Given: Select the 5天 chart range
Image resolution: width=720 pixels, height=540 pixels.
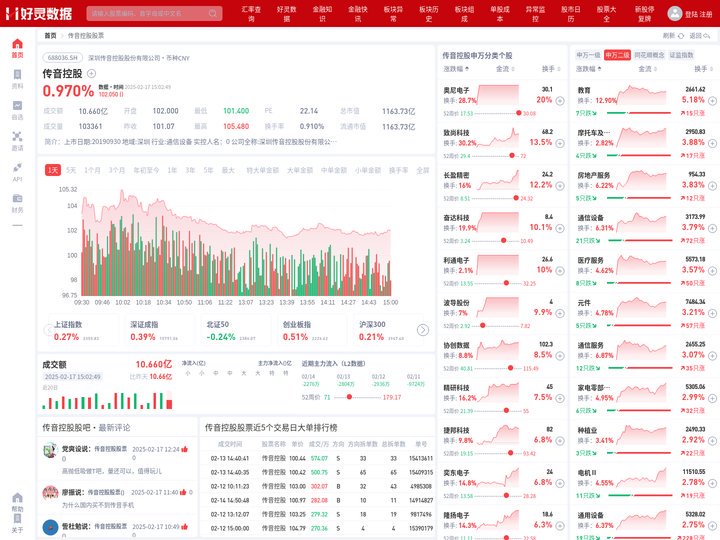Looking at the screenshot, I should [71, 170].
